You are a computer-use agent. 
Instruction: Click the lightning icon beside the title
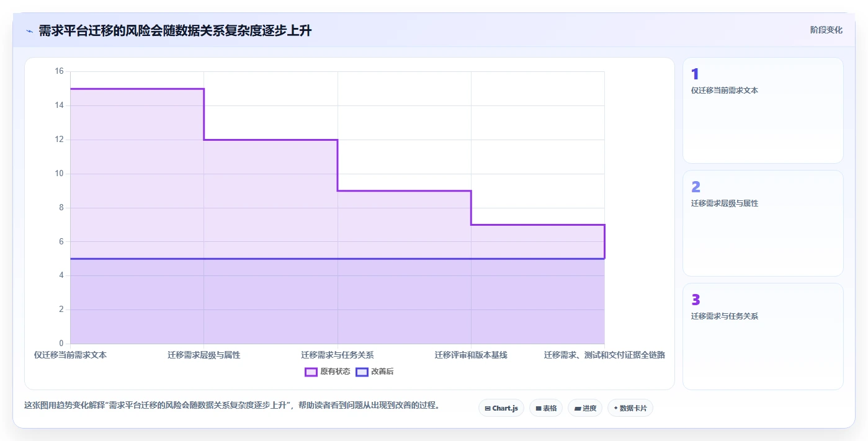30,31
